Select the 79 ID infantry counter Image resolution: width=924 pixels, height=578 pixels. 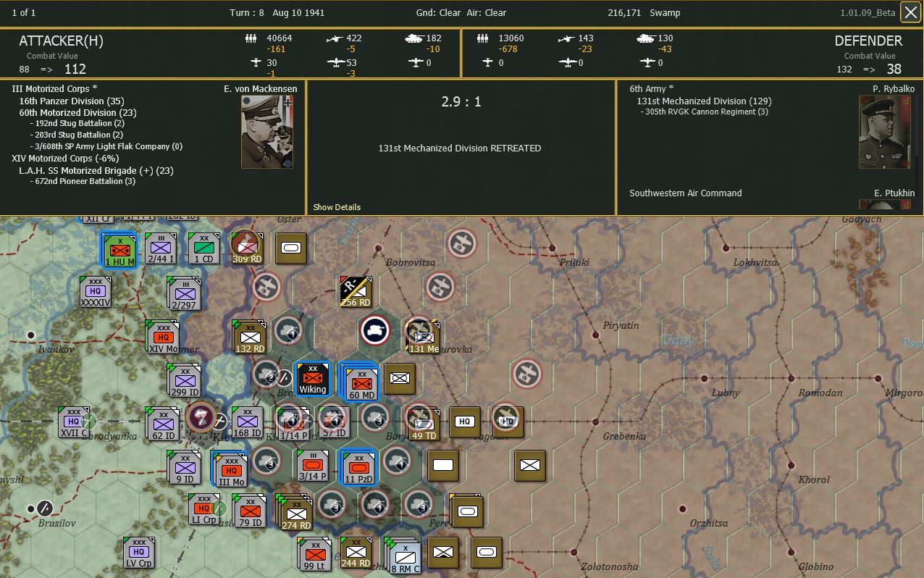[x=251, y=511]
